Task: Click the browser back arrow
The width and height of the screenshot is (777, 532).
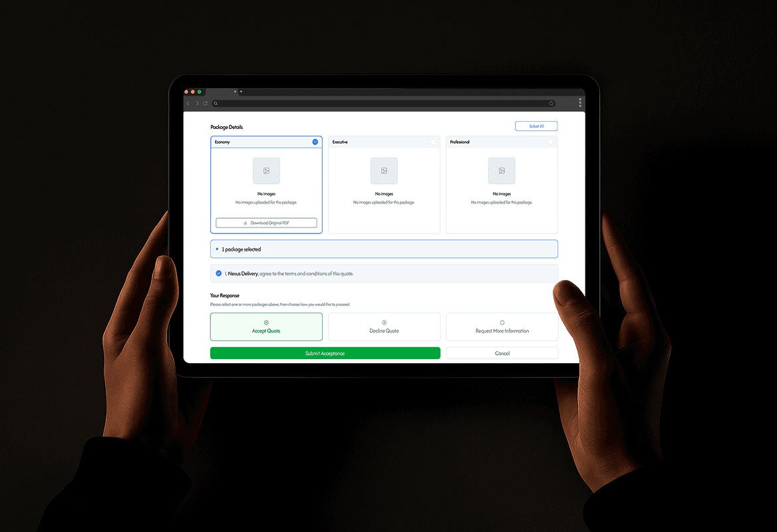Action: pyautogui.click(x=188, y=103)
